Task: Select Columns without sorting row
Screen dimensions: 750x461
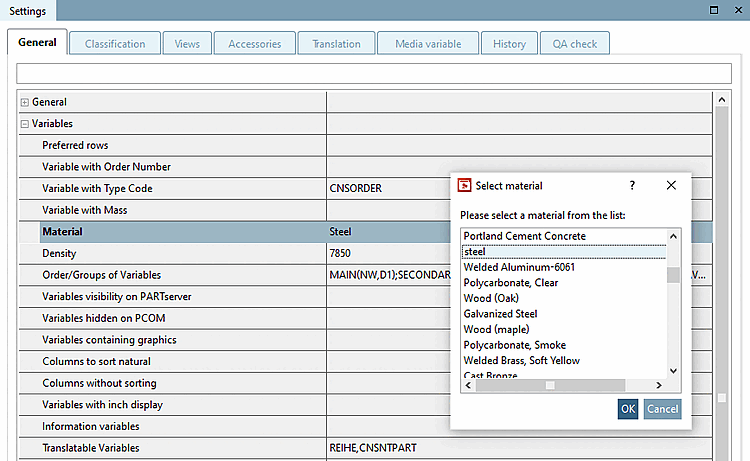Action: 173,383
